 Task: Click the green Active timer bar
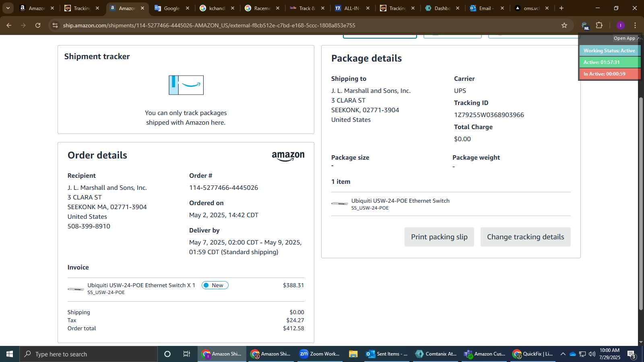tap(609, 62)
